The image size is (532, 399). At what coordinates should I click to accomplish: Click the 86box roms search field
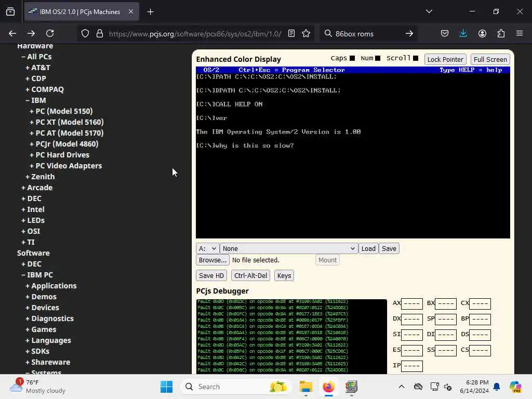pyautogui.click(x=368, y=34)
